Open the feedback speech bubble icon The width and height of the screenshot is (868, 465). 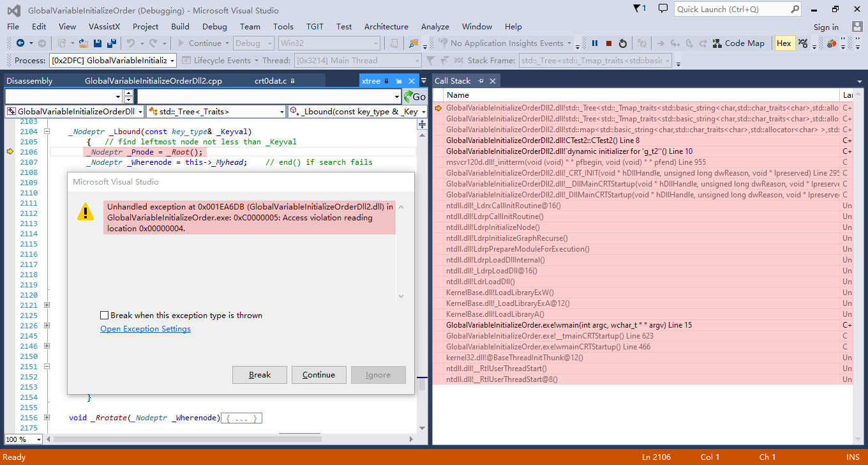pyautogui.click(x=663, y=8)
